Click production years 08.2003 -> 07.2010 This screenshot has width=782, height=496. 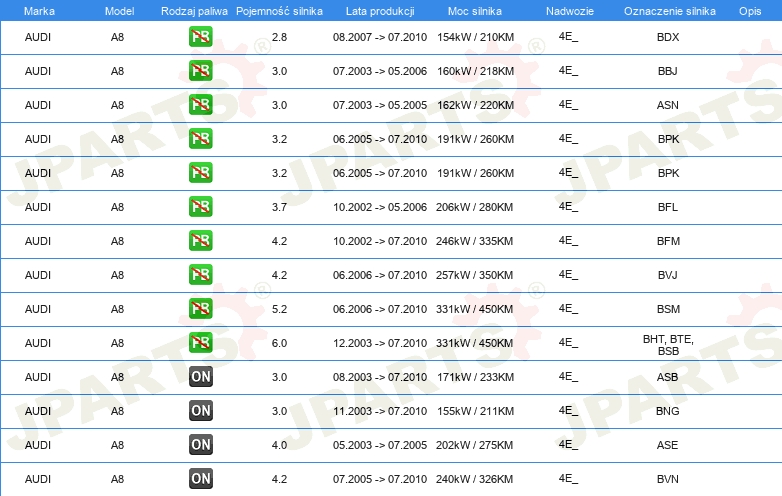click(x=380, y=377)
